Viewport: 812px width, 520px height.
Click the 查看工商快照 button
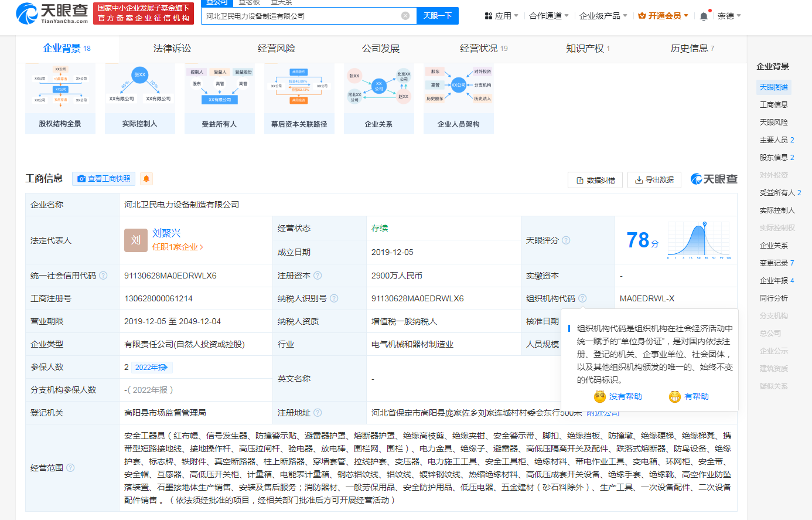click(104, 179)
